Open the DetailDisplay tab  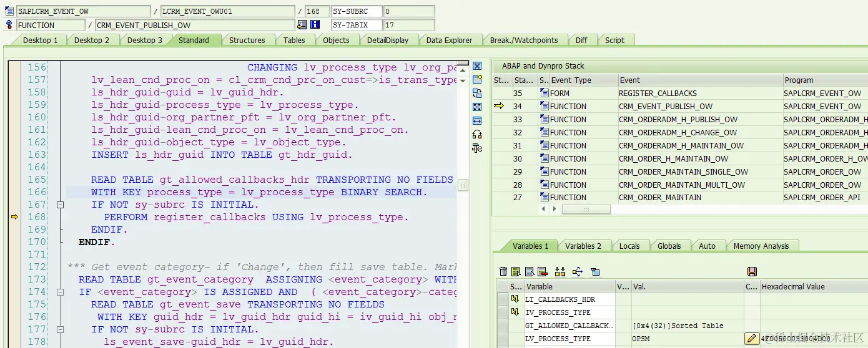tap(387, 40)
